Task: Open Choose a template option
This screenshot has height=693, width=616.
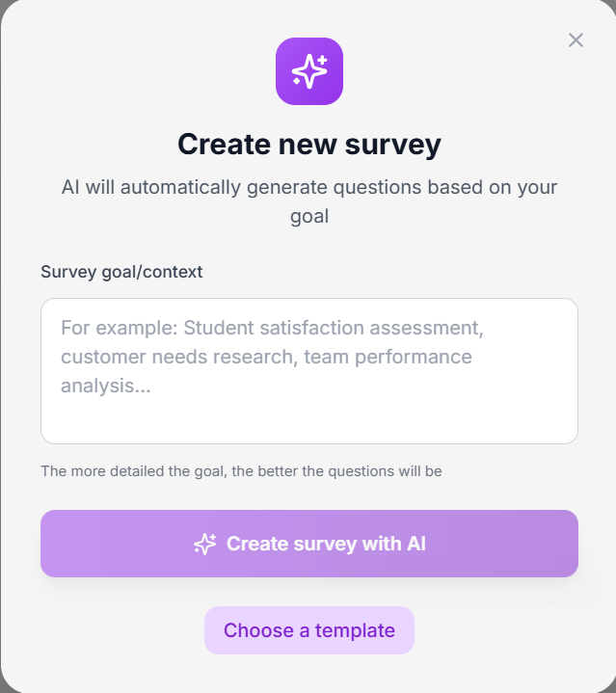Action: point(309,630)
